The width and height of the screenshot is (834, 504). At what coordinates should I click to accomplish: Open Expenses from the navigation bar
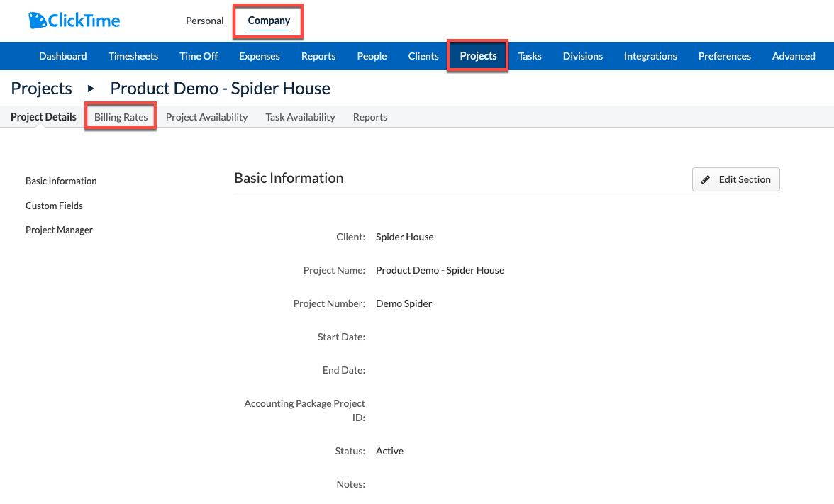[x=259, y=56]
